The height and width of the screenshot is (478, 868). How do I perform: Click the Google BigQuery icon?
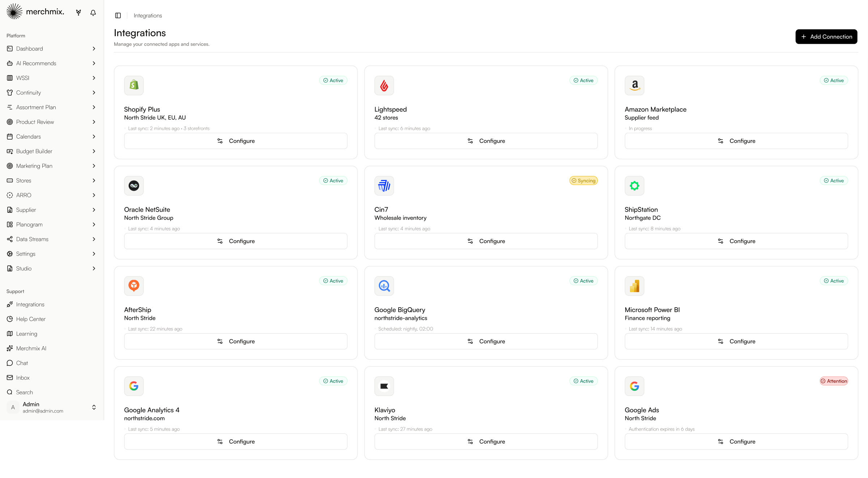384,286
